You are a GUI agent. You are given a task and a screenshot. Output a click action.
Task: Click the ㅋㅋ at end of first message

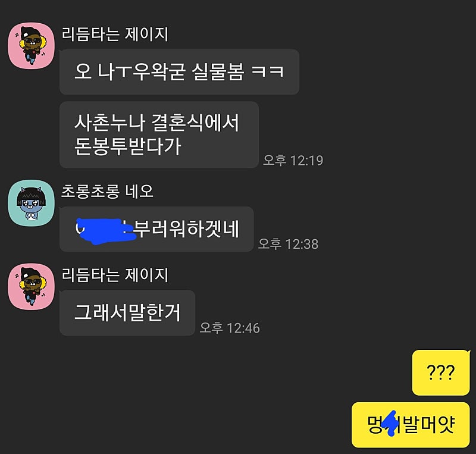pos(268,71)
